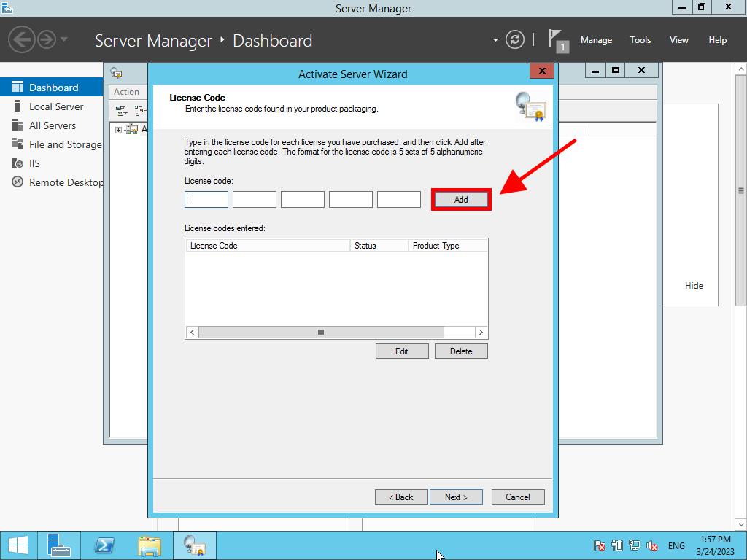747x560 pixels.
Task: Click the server tree item icon
Action: click(132, 129)
